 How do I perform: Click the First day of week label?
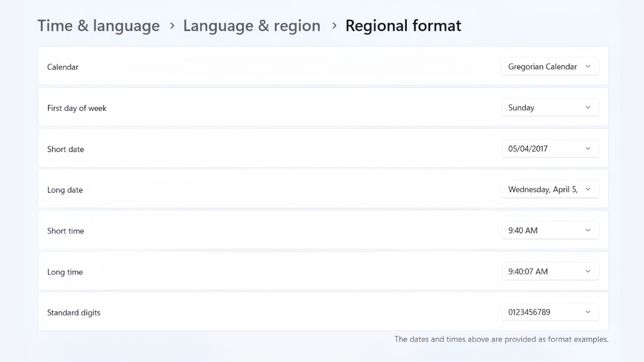click(77, 108)
